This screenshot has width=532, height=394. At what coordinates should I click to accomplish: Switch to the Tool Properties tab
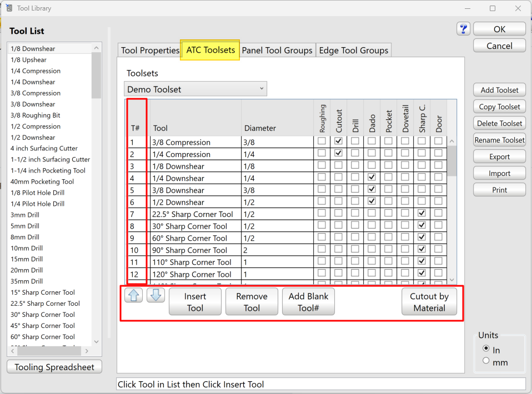pyautogui.click(x=150, y=50)
